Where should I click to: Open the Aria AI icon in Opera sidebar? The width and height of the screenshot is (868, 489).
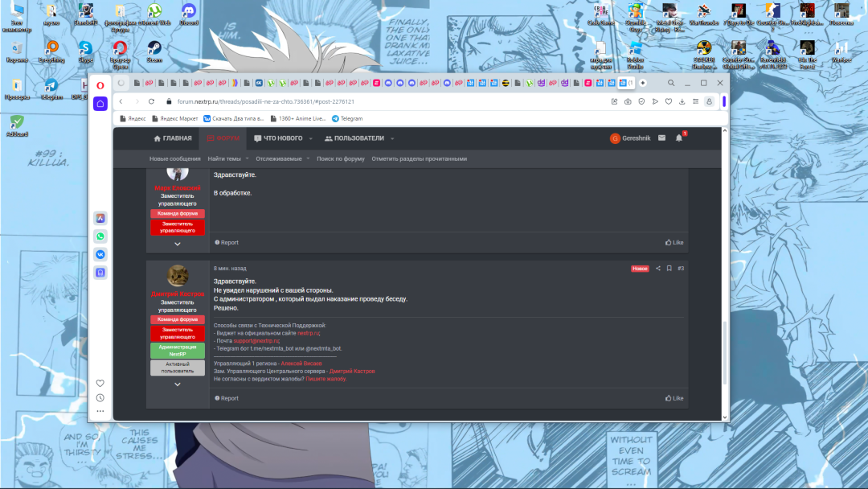(100, 218)
